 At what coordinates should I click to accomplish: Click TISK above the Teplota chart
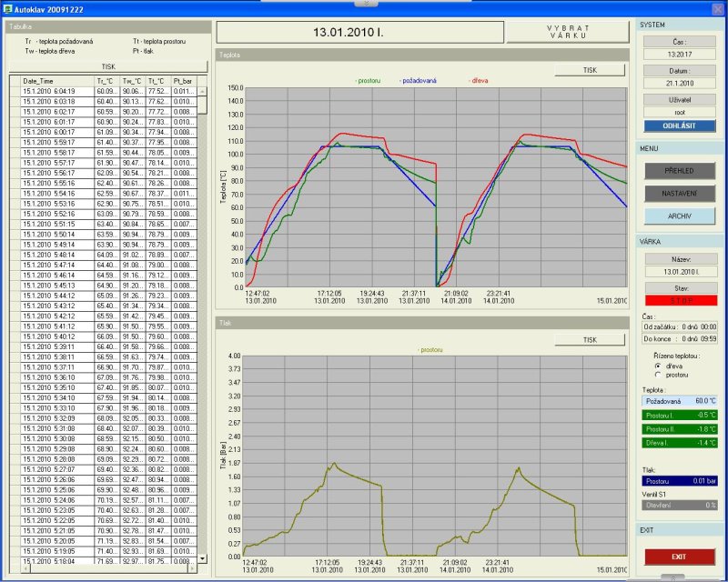tap(590, 70)
